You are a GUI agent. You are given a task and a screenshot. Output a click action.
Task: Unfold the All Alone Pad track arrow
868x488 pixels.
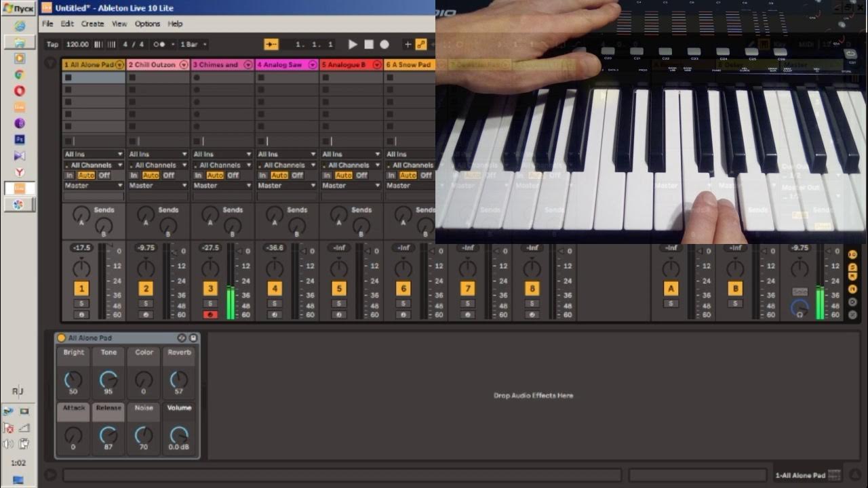coord(120,65)
